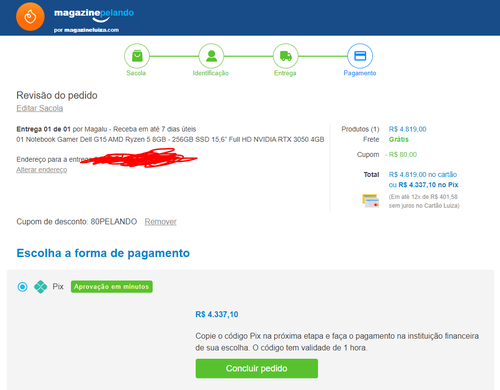This screenshot has width=500, height=390.
Task: Select the Pagamento card step icon
Action: [360, 56]
